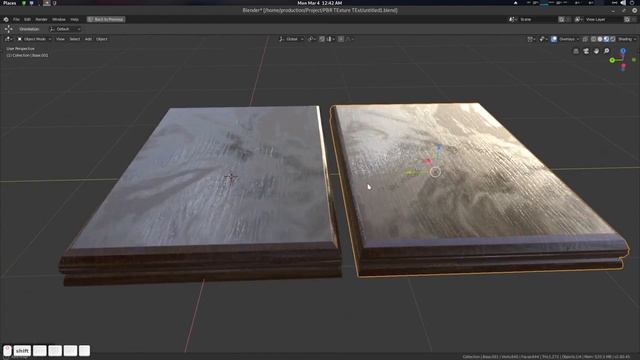Image resolution: width=640 pixels, height=360 pixels.
Task: Toggle perspective/orthographic view navigation icon
Action: 576,51
